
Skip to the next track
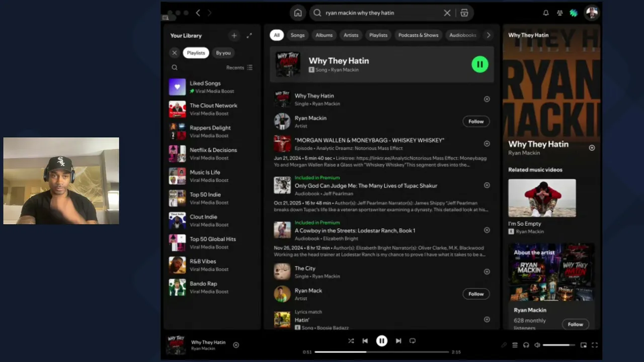[398, 341]
